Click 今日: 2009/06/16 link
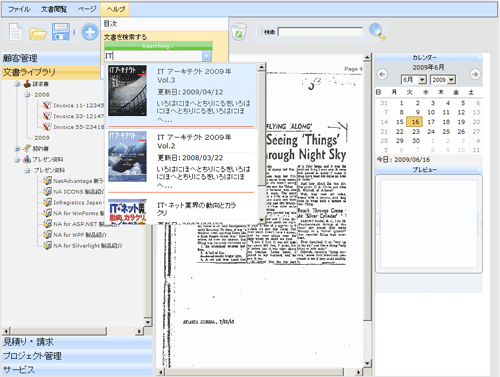The height and width of the screenshot is (377, 500). [403, 160]
